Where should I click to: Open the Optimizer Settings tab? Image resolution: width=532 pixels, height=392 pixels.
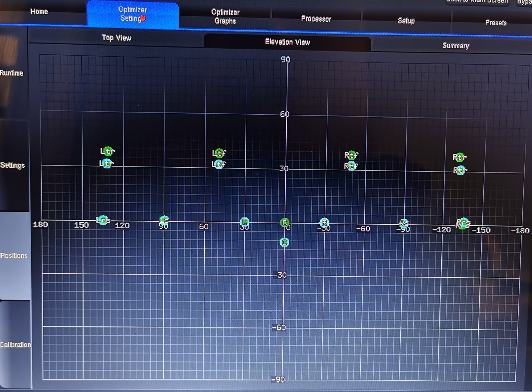pos(133,14)
